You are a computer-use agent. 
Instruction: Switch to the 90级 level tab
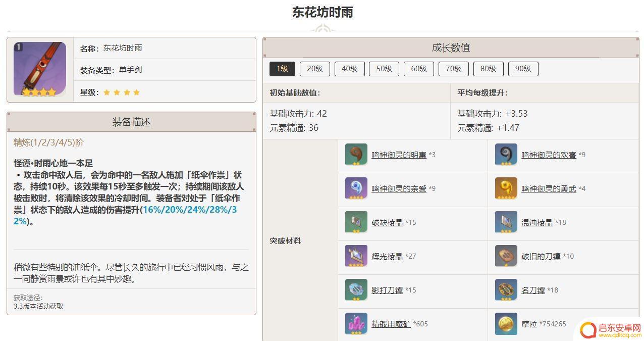pos(523,69)
